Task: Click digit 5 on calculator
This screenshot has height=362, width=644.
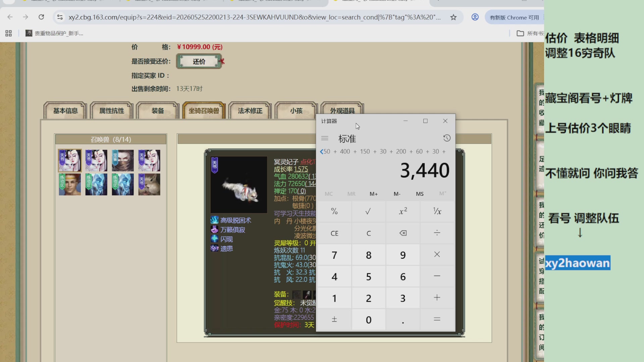Action: coord(368,277)
